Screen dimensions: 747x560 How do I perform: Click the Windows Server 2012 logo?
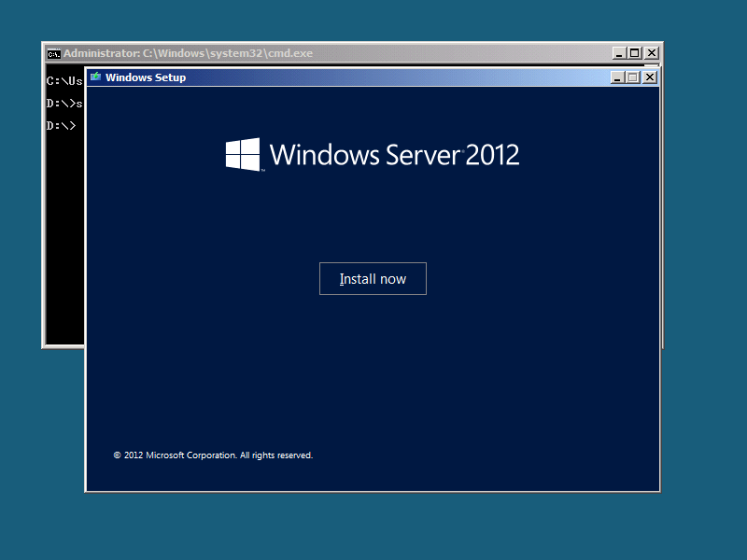[372, 154]
